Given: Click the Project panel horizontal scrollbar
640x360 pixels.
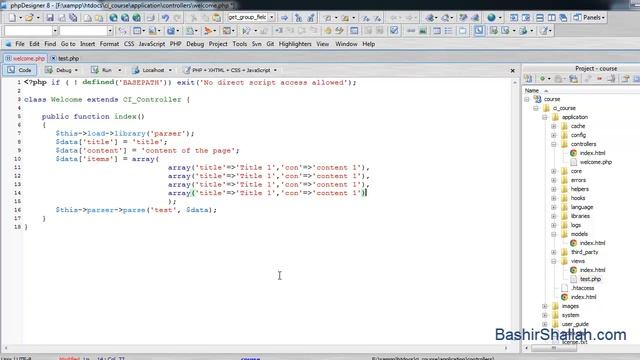Looking at the screenshot, I should point(554,348).
